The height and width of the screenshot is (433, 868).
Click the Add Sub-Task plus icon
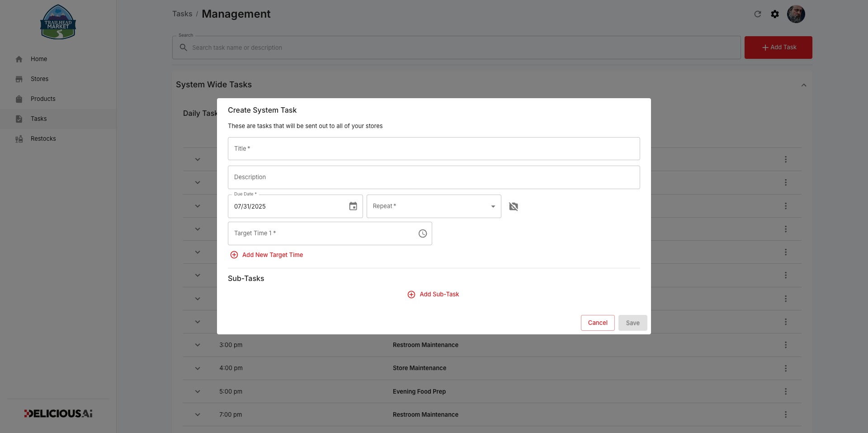click(x=411, y=295)
